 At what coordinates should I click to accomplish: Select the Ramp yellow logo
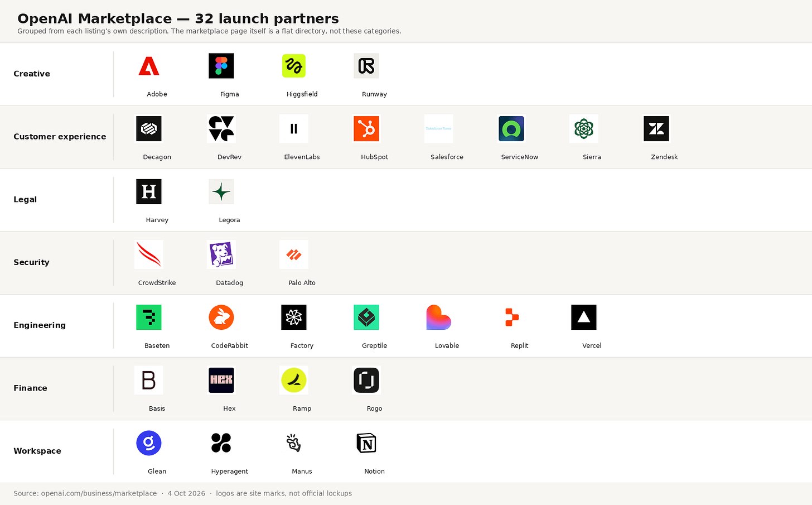pos(294,381)
